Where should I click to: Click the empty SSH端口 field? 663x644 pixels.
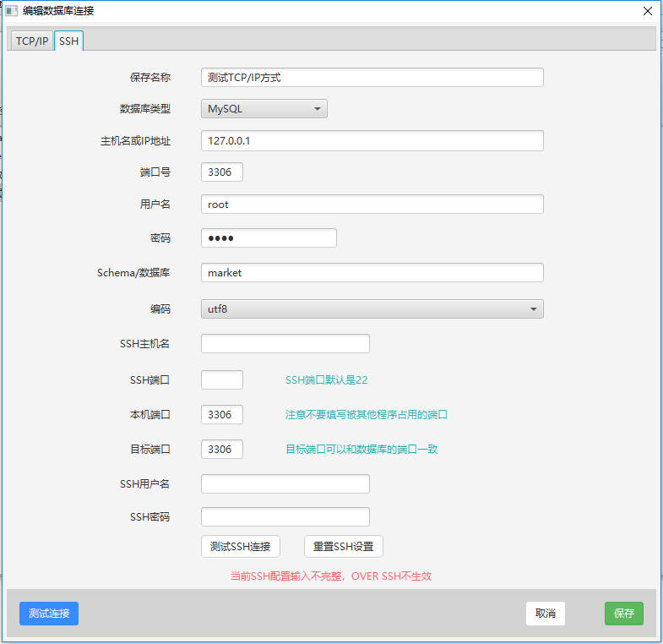221,380
